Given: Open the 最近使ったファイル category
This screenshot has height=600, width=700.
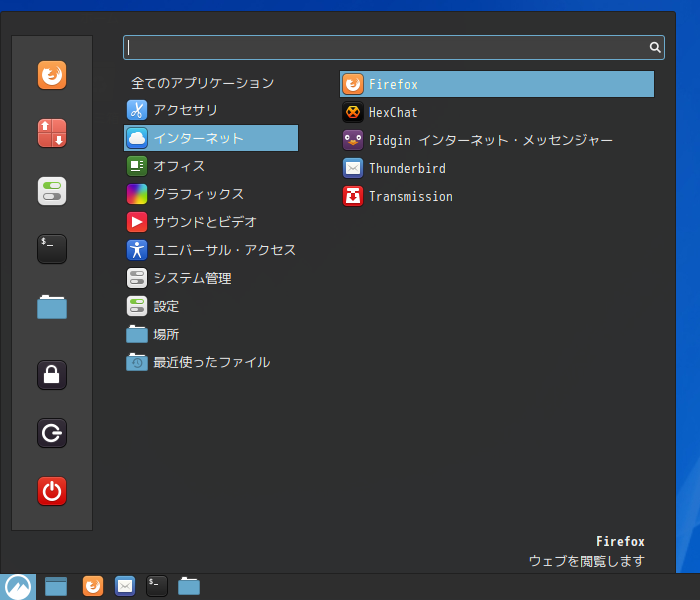Looking at the screenshot, I should (211, 362).
